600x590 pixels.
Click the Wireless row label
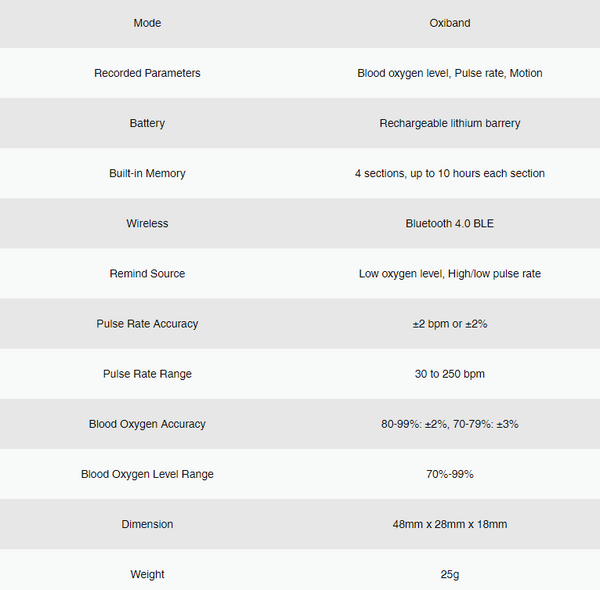[x=147, y=223]
